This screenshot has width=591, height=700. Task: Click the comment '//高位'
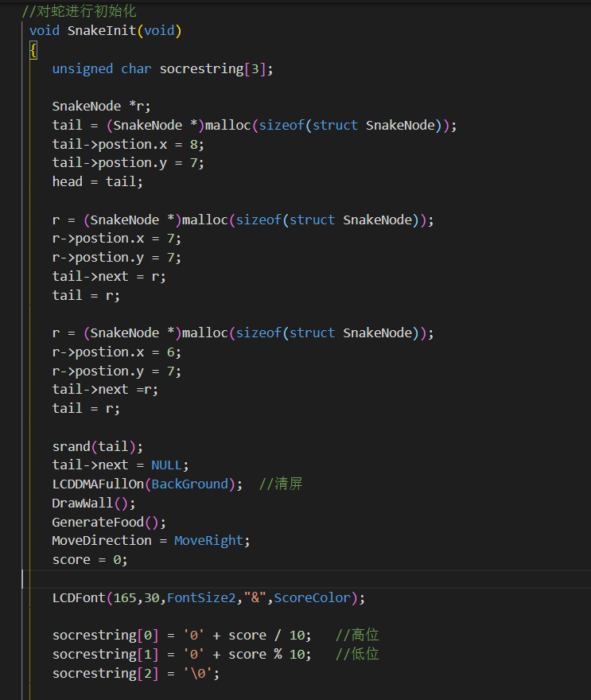[357, 635]
